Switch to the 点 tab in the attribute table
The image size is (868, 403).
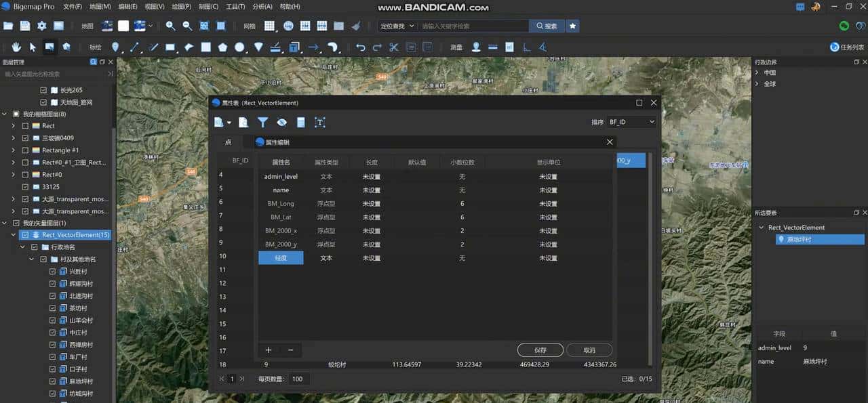pos(229,142)
